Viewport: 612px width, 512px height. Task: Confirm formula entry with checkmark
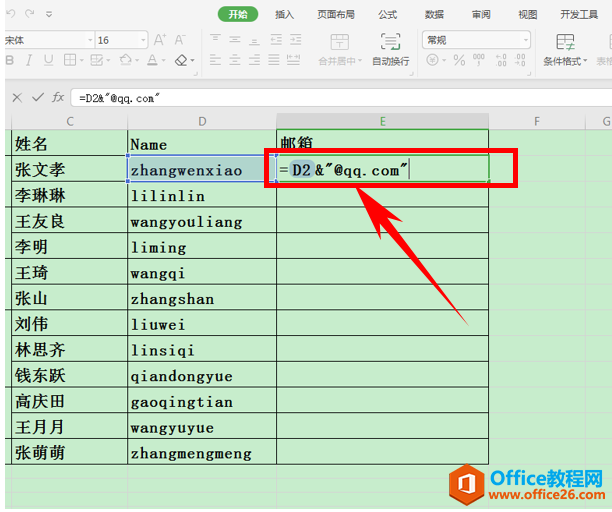click(38, 97)
